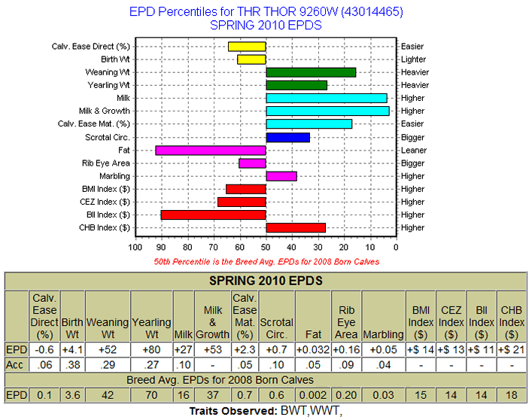
Task: Click the 'CHB Index ($)' chart axis label
Action: click(x=105, y=227)
